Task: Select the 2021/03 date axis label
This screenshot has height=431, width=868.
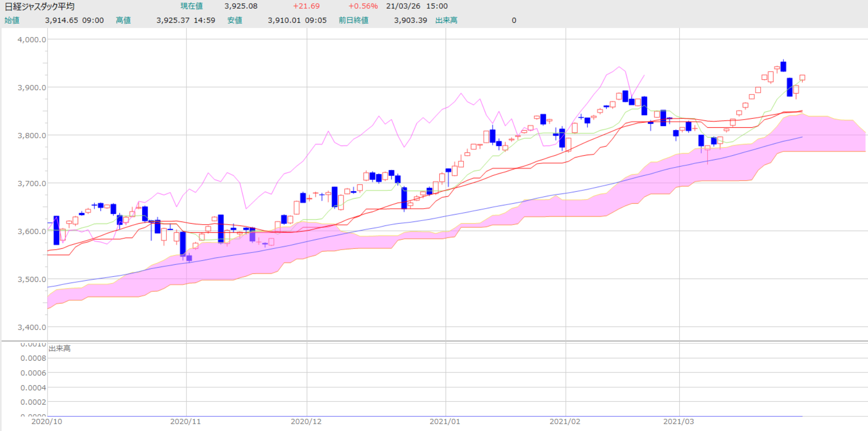Action: (679, 421)
